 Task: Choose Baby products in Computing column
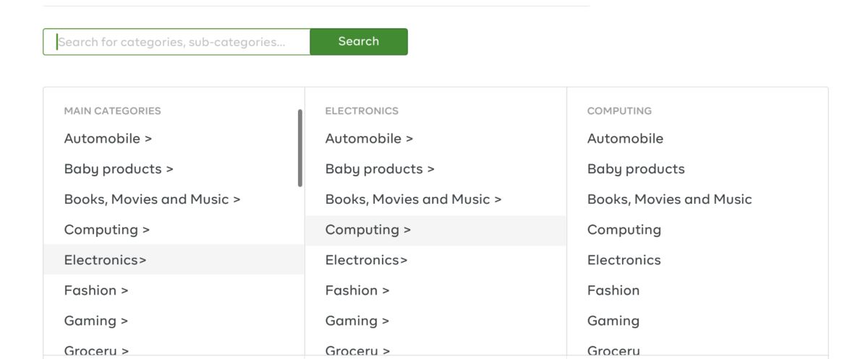click(x=636, y=169)
